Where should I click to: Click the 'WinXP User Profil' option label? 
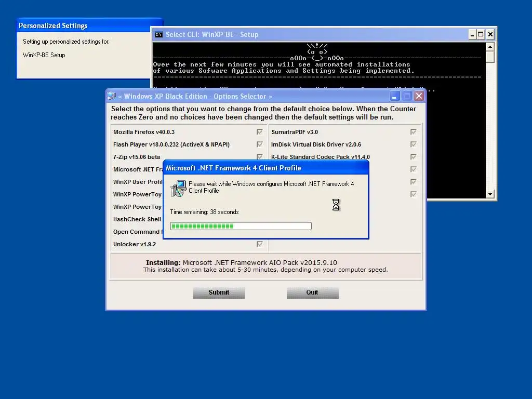pyautogui.click(x=138, y=182)
